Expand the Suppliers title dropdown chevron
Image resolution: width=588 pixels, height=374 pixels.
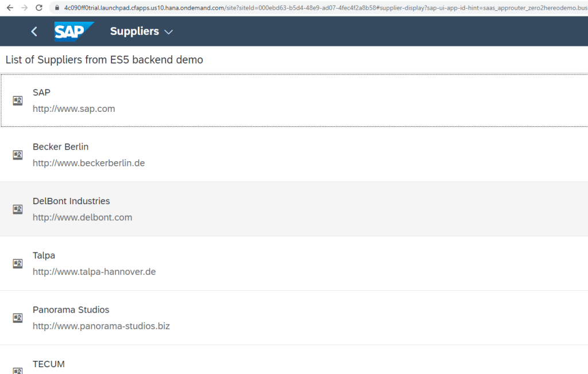point(168,32)
